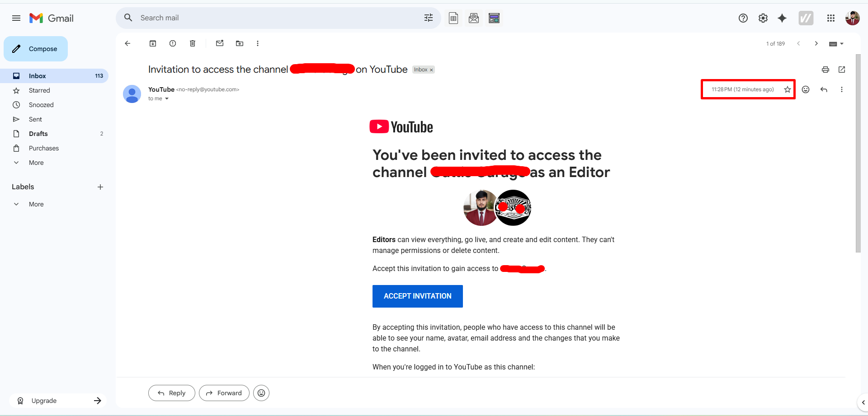Open the Starred folder

[39, 90]
